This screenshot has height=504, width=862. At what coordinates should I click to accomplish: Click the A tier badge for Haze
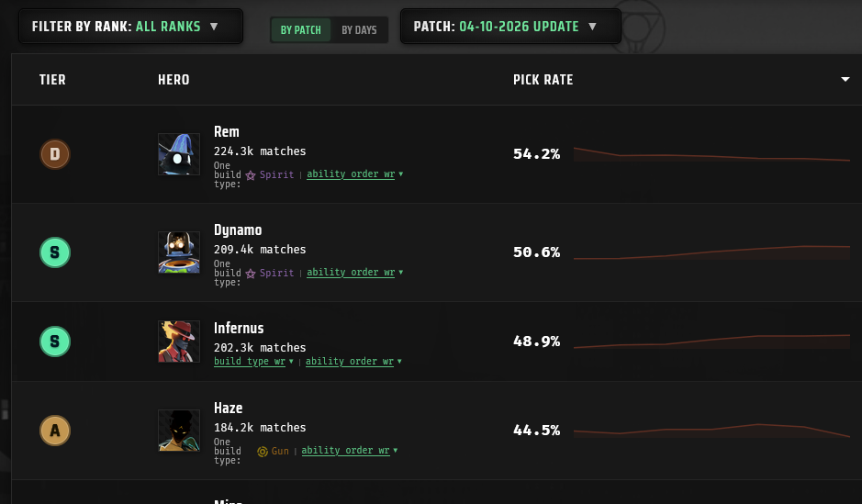[55, 431]
